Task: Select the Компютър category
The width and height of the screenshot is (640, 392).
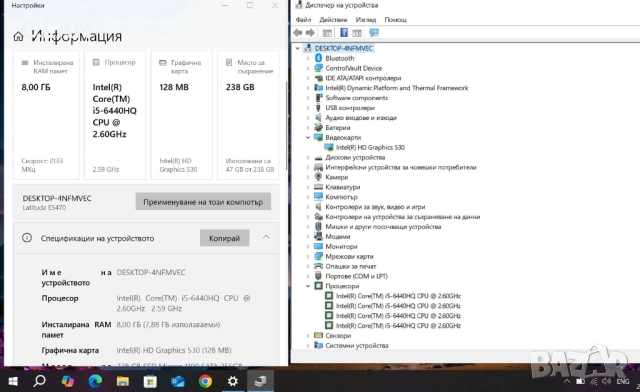Action: point(341,197)
